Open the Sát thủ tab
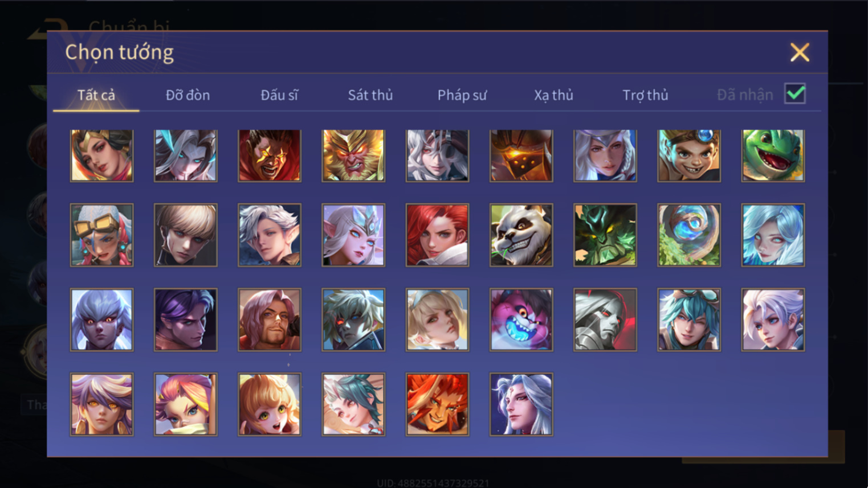This screenshot has height=488, width=868. point(370,95)
